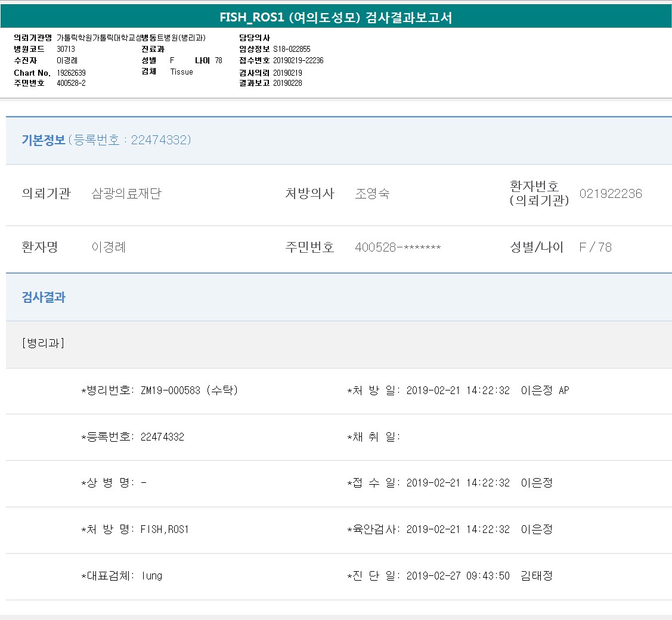Image resolution: width=672 pixels, height=620 pixels.
Task: Select the 검사결과 section header
Action: point(44,297)
